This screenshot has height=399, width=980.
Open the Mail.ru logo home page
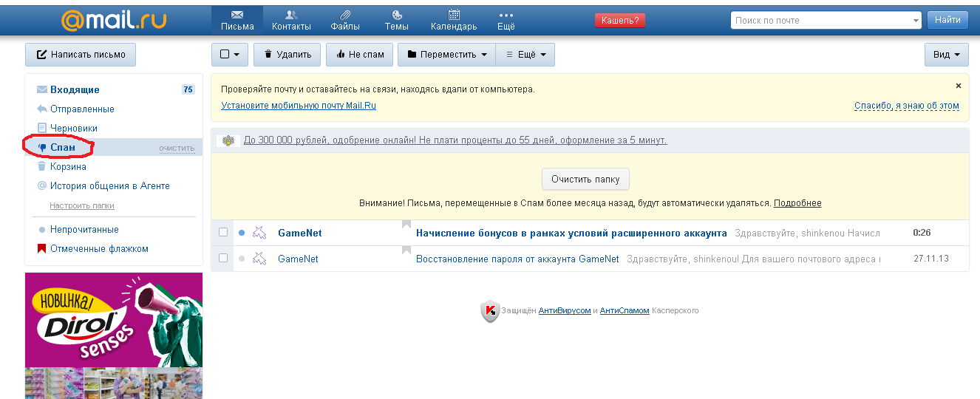click(x=114, y=20)
